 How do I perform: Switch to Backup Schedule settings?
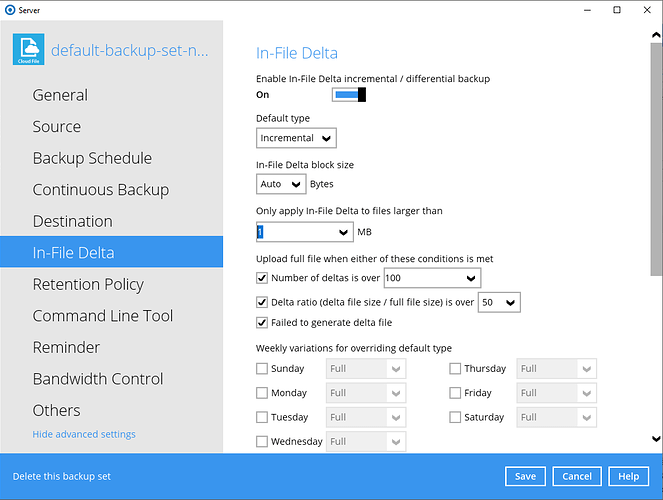coord(92,158)
